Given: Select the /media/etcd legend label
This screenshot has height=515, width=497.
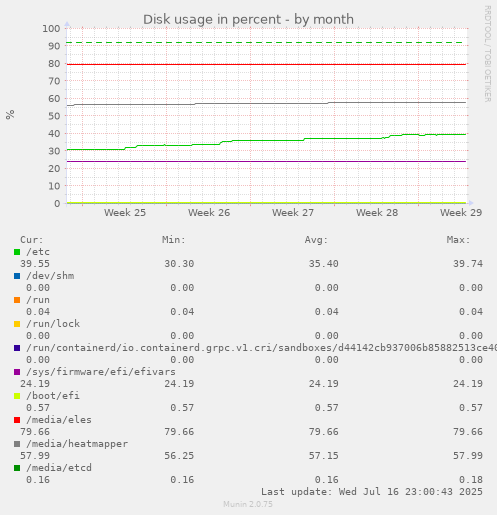Looking at the screenshot, I should point(59,468).
